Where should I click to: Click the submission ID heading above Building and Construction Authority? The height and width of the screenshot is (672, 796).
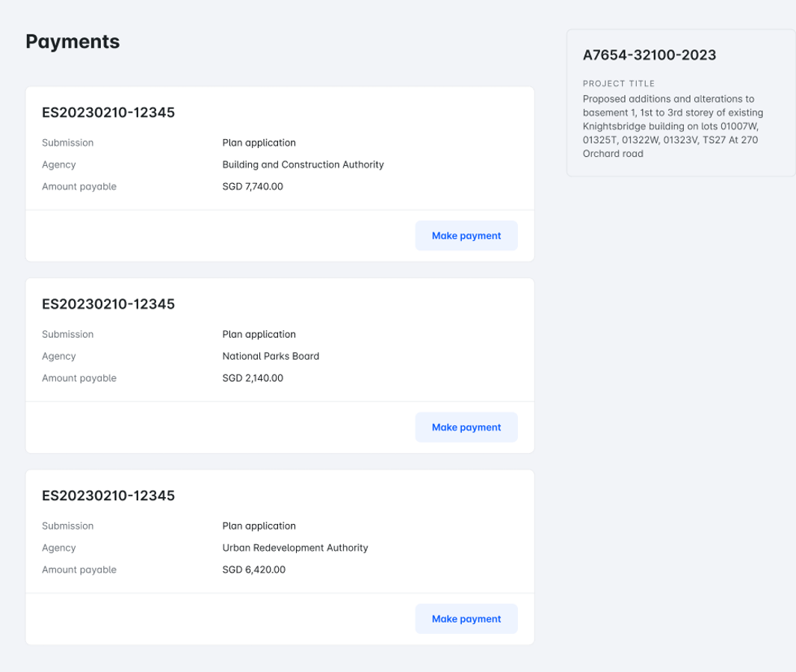(108, 113)
